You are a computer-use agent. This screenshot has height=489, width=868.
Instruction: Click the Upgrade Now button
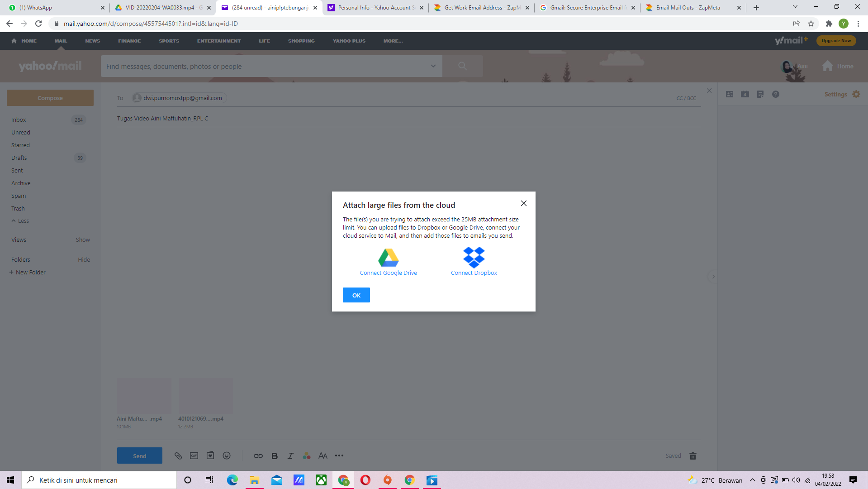[x=836, y=41]
